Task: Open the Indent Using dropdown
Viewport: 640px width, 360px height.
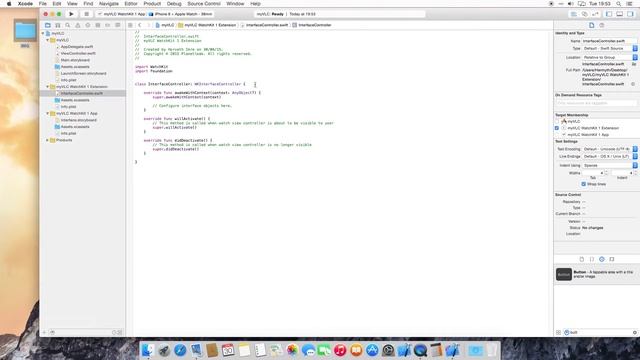Action: [x=609, y=165]
